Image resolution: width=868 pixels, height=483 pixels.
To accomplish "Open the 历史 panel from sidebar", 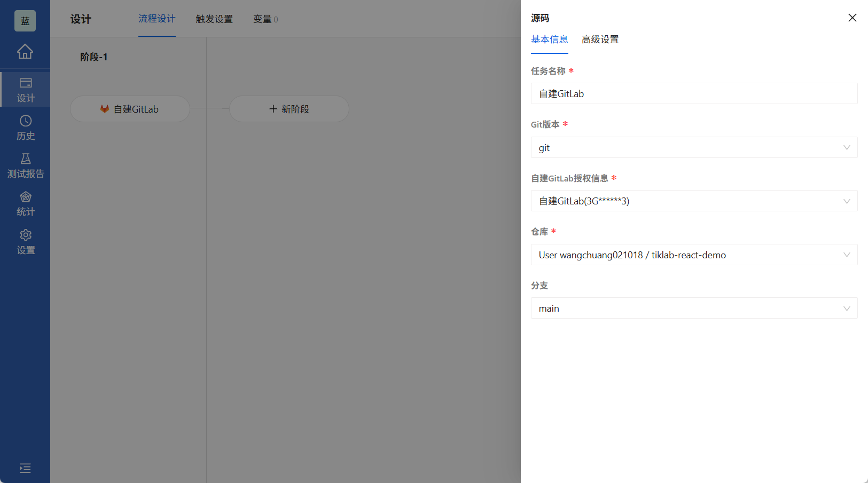I will [25, 127].
